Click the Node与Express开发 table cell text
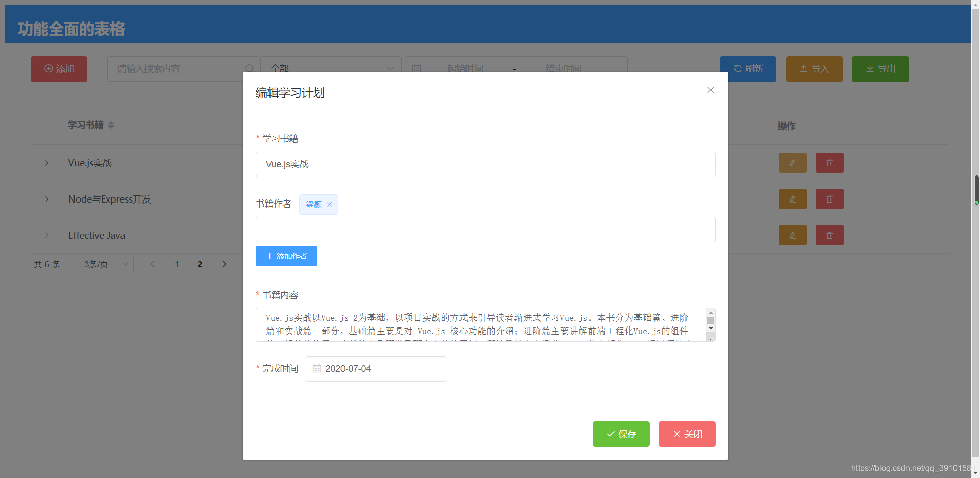Viewport: 980px width, 478px height. (110, 199)
